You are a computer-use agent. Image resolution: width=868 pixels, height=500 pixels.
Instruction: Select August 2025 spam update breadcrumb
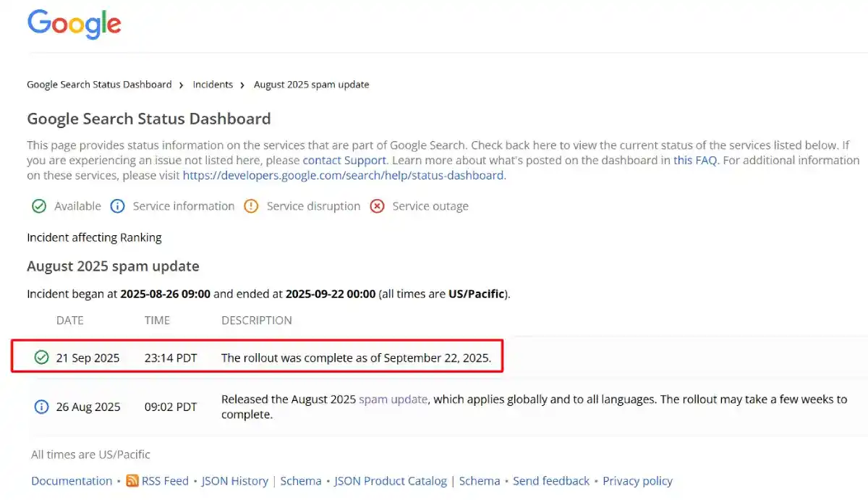point(311,85)
